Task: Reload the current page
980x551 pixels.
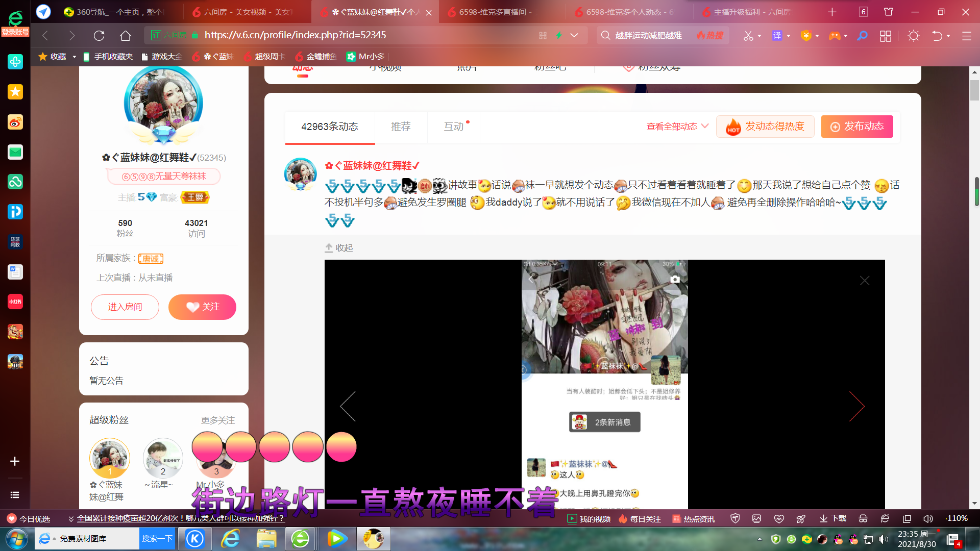Action: (x=99, y=35)
